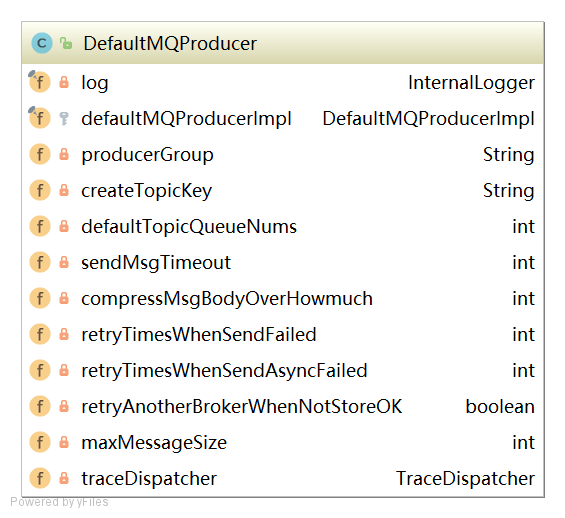Click the Powered by yFiles watermark
The height and width of the screenshot is (518, 565).
tap(59, 502)
